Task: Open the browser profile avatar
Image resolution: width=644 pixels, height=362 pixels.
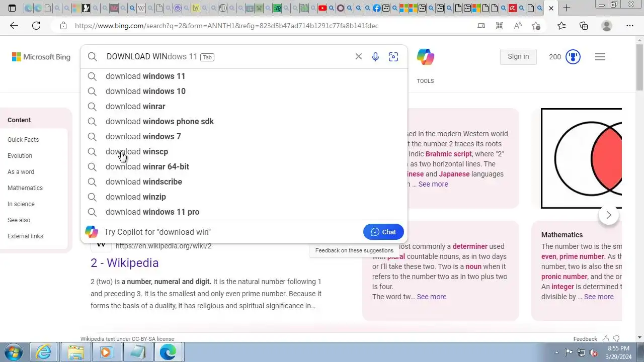Action: 607,26
